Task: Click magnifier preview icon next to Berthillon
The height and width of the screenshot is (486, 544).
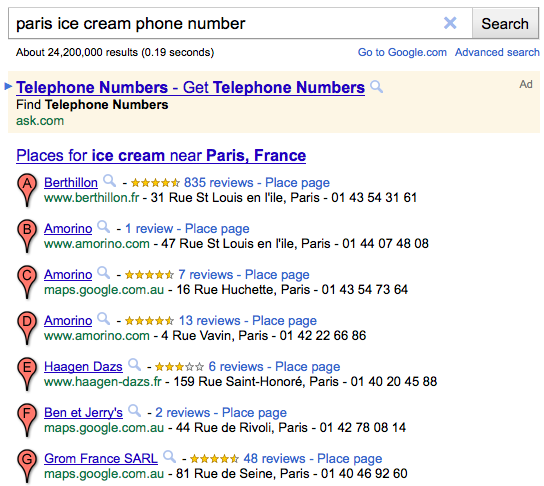Action: coord(110,181)
